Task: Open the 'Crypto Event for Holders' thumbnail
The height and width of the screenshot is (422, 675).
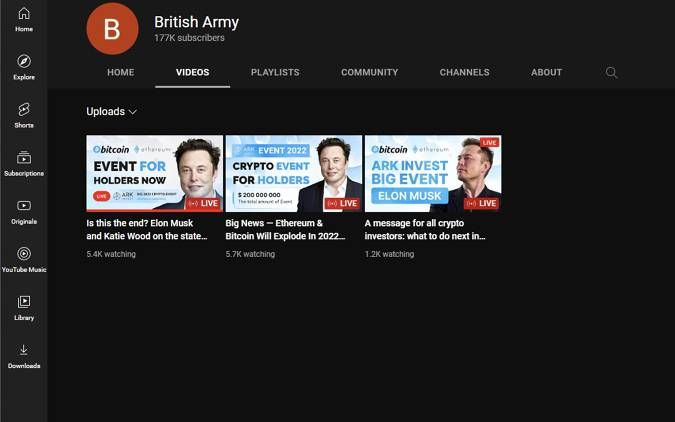Action: click(293, 173)
